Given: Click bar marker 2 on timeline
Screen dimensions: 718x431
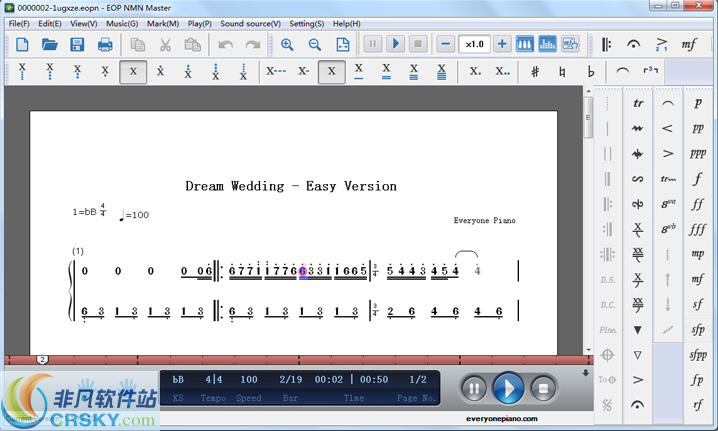Looking at the screenshot, I should point(42,360).
